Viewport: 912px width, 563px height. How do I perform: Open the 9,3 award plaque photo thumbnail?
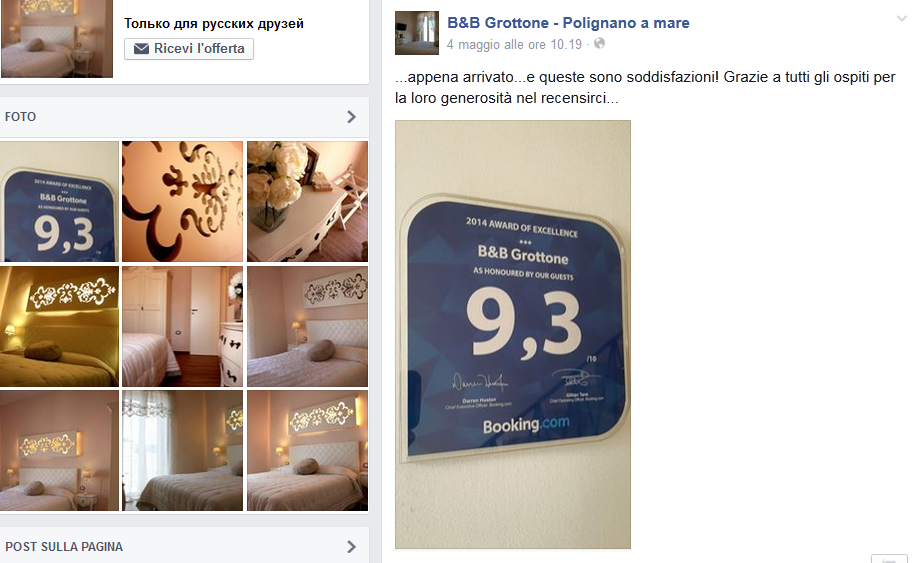pyautogui.click(x=59, y=201)
